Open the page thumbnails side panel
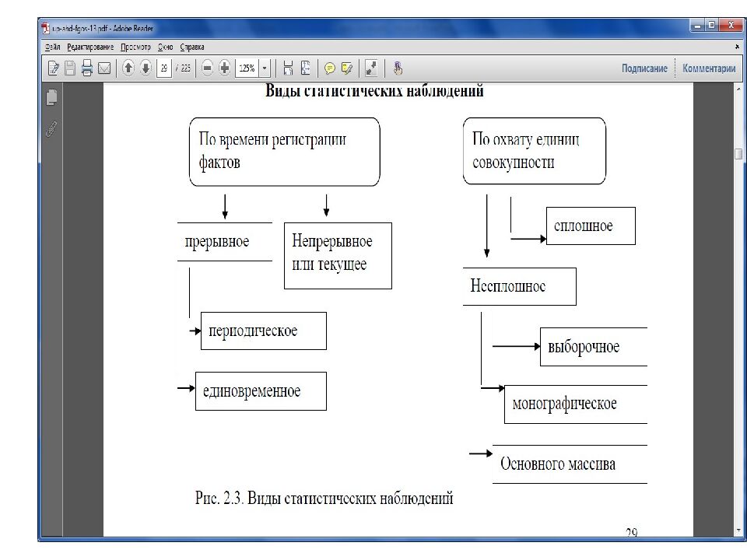Screen dimensions: 747x560 click(x=52, y=97)
